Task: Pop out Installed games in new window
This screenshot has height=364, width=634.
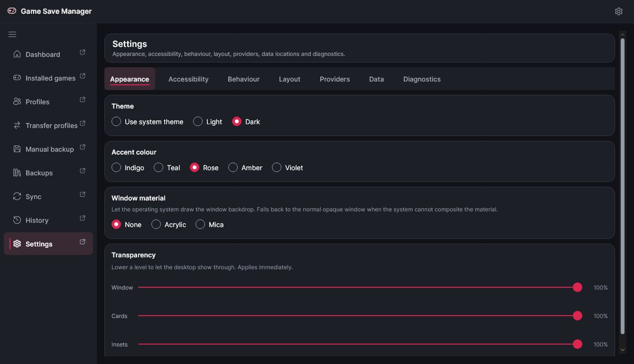Action: tap(83, 76)
